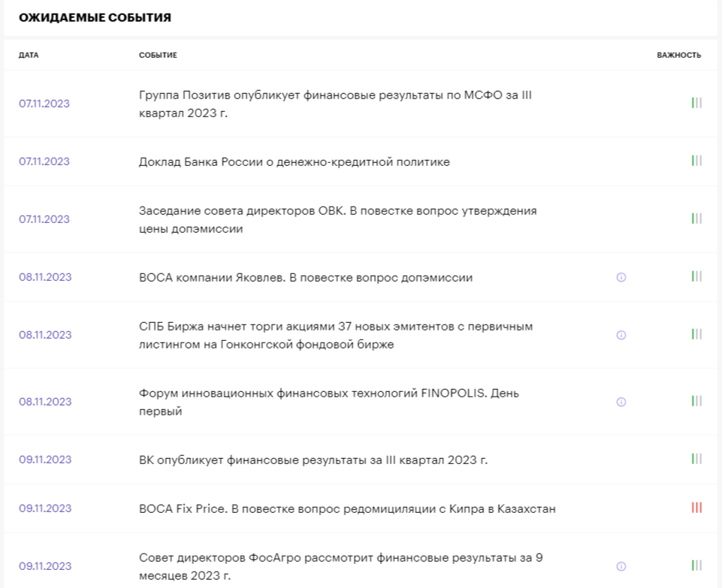Image resolution: width=722 pixels, height=588 pixels.
Task: Click the ОЖИДАЕМЫЕ СОБЫТИЯ section heading
Action: point(95,17)
